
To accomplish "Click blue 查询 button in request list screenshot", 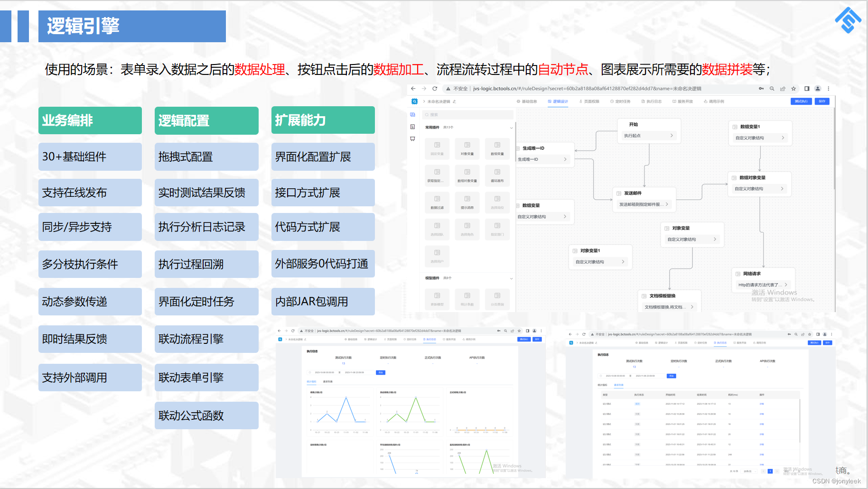I will (x=671, y=376).
